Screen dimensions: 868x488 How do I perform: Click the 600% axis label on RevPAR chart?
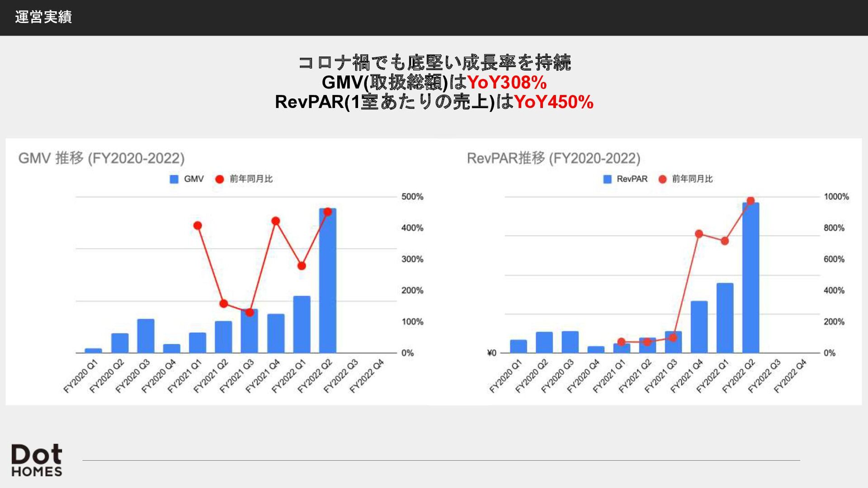tap(834, 259)
